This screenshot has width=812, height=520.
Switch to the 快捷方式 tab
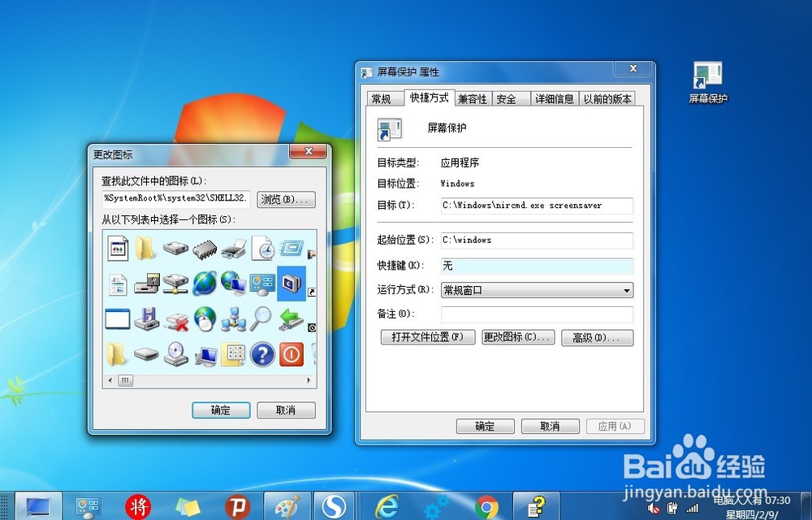(429, 97)
